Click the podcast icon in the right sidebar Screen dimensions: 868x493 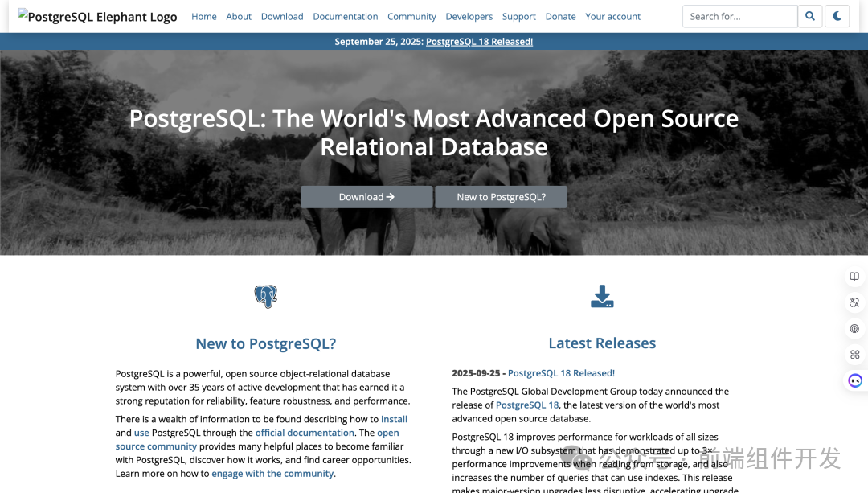854,328
